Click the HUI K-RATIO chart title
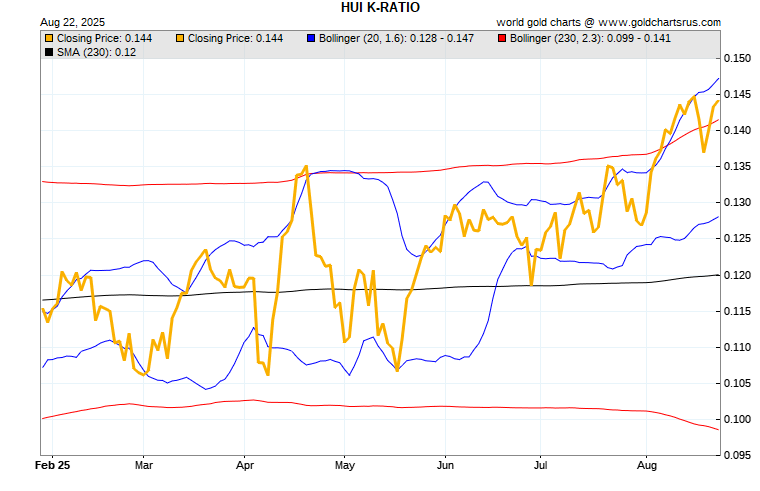 coord(380,7)
